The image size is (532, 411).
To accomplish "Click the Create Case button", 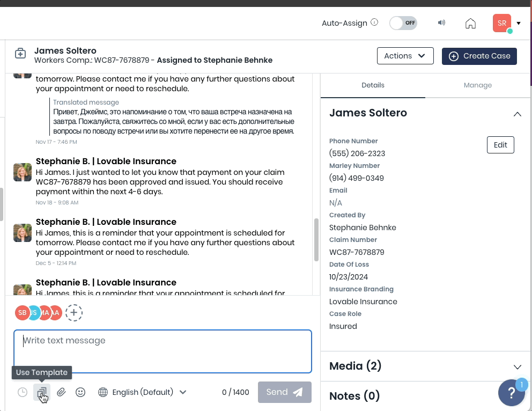I will pyautogui.click(x=479, y=56).
